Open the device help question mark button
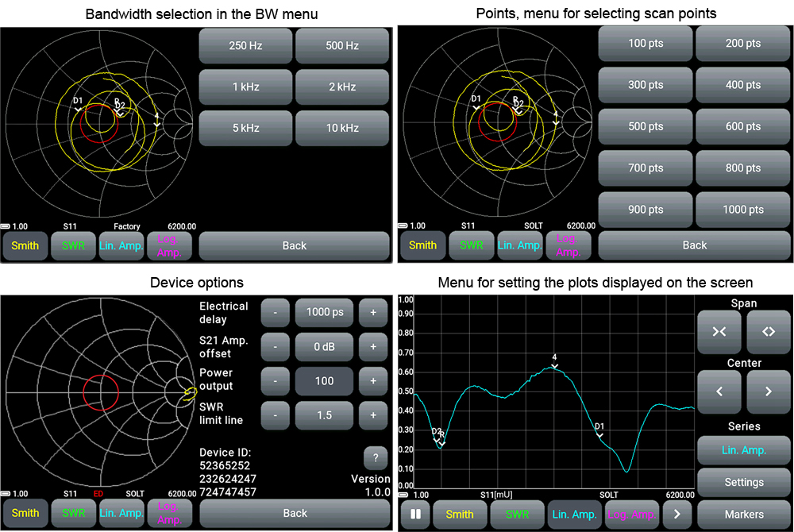Viewport: 794px width, 532px height. (375, 457)
